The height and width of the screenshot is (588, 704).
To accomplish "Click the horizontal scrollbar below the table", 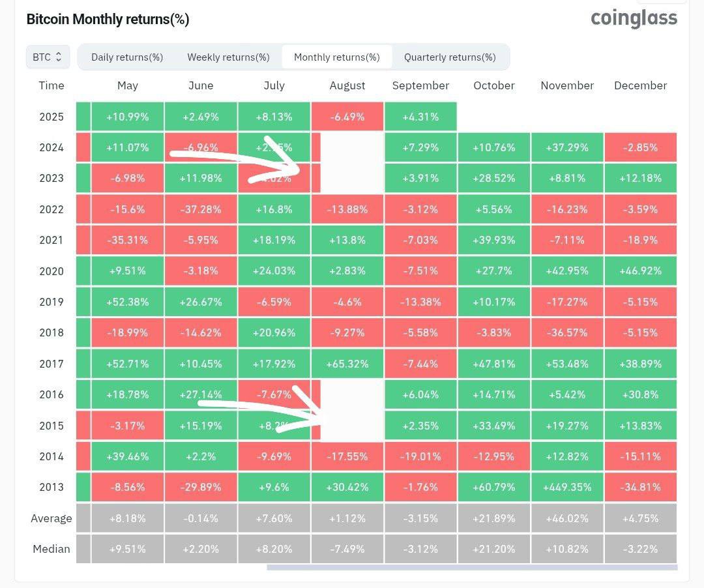I will [x=471, y=567].
